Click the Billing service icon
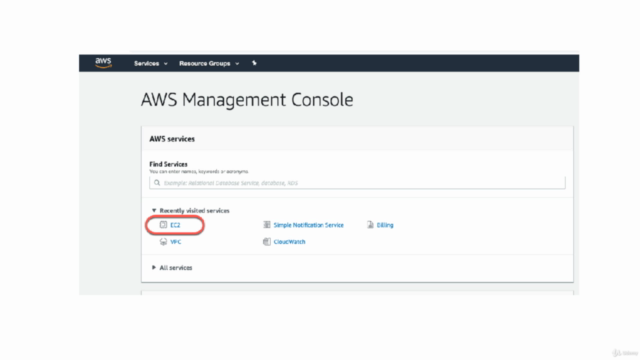 pyautogui.click(x=370, y=225)
